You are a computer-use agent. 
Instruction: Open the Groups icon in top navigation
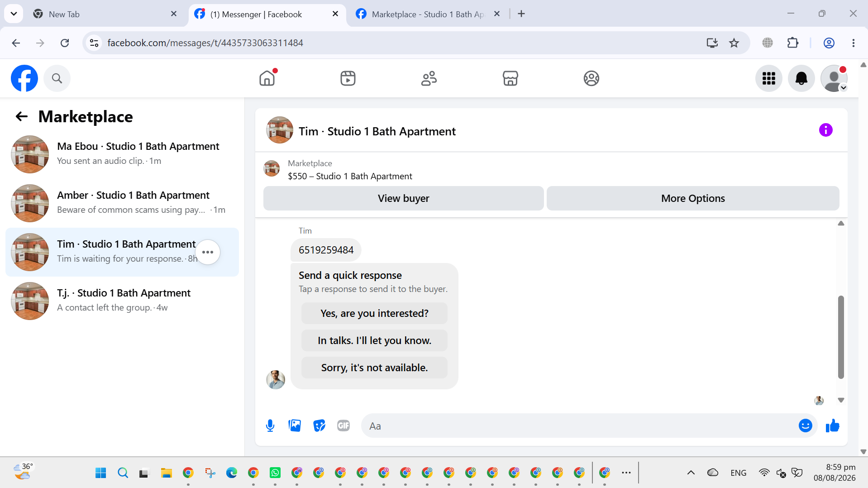coord(591,78)
